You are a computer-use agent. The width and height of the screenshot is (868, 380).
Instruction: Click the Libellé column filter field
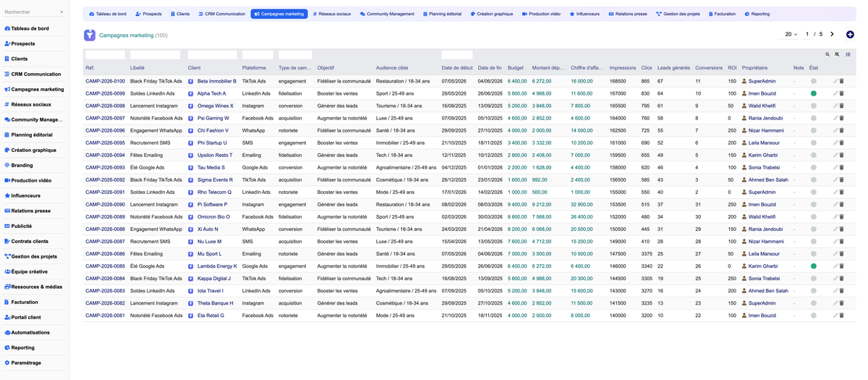155,54
